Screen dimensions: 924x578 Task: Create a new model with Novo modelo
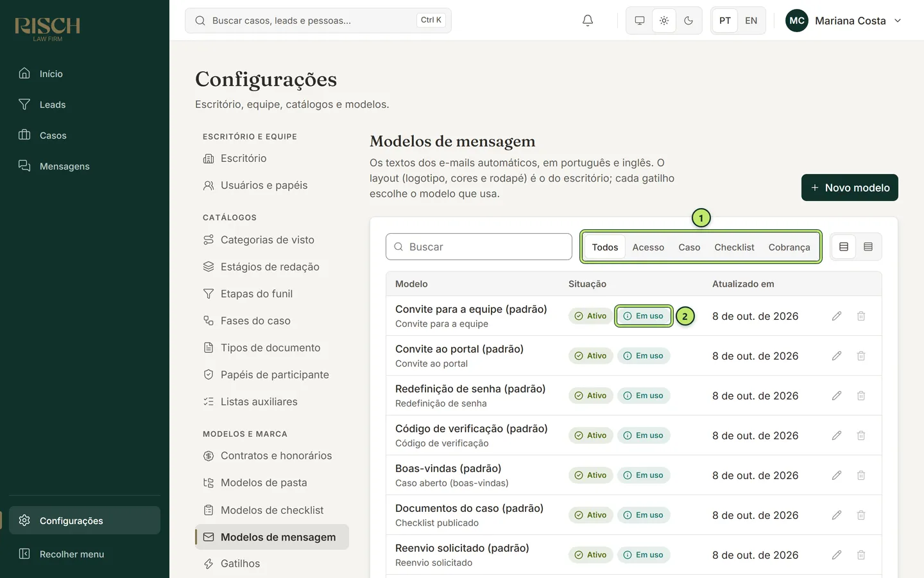(x=850, y=188)
